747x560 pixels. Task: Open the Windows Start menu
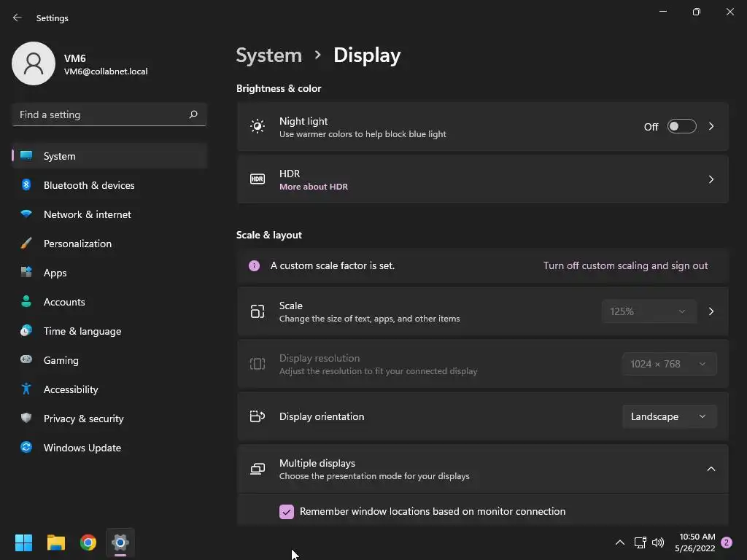coord(23,542)
